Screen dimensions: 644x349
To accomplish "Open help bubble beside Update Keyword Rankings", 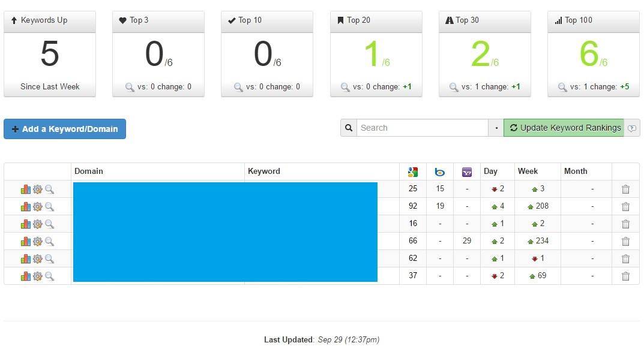I will coord(632,128).
